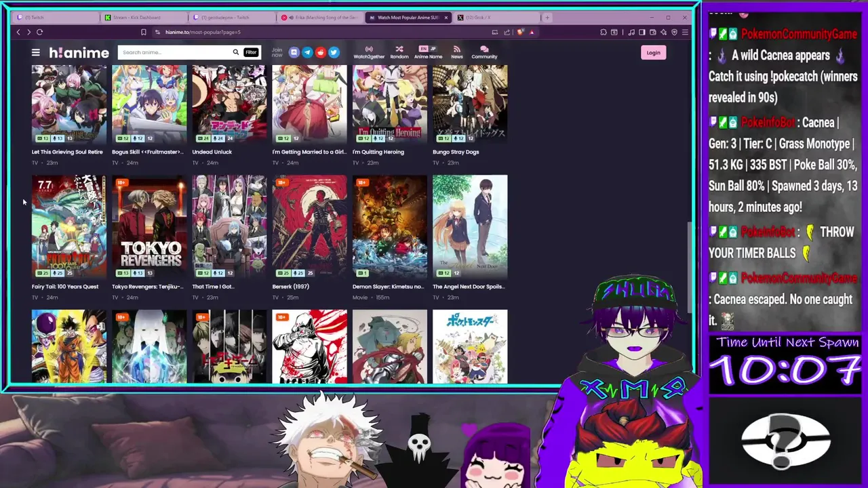Close the Watch Most Popular Anime tab
The image size is (868, 488).
[446, 18]
